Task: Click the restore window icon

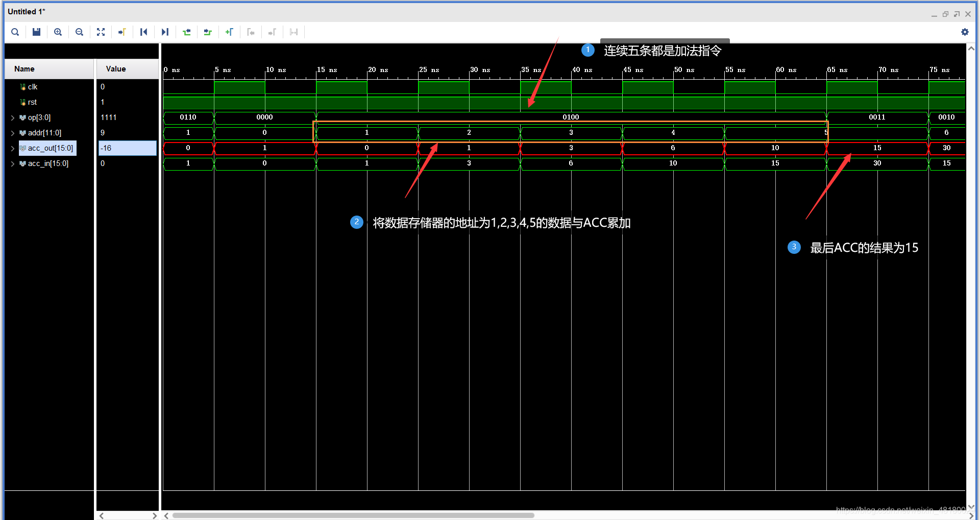Action: click(945, 14)
